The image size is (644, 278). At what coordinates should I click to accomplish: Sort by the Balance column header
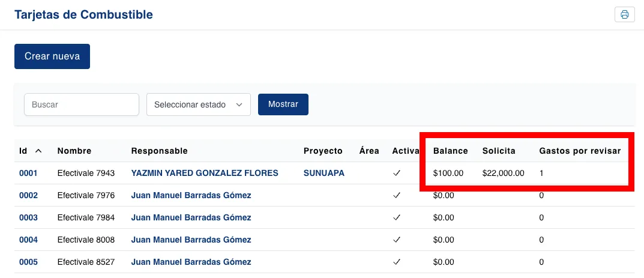click(450, 151)
